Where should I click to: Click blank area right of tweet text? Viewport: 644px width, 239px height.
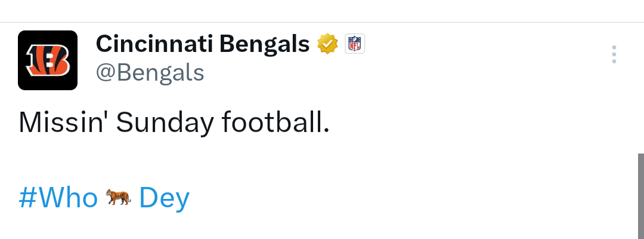click(x=472, y=122)
